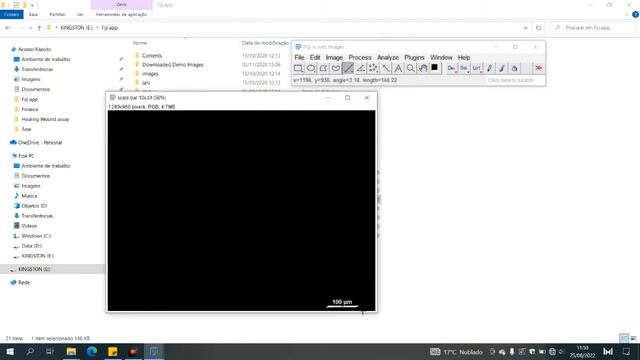Screen dimensions: 640x360
Task: Sort by the Nome column header
Action: [x=140, y=43]
